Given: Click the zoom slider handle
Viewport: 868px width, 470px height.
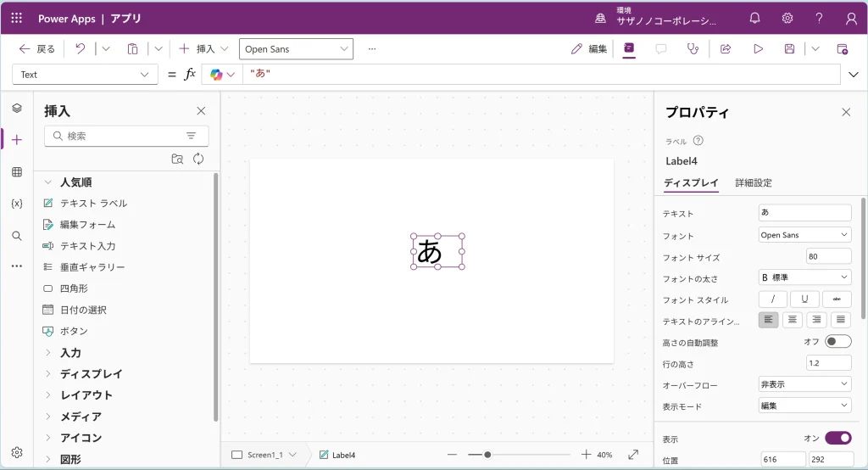Looking at the screenshot, I should point(487,455).
